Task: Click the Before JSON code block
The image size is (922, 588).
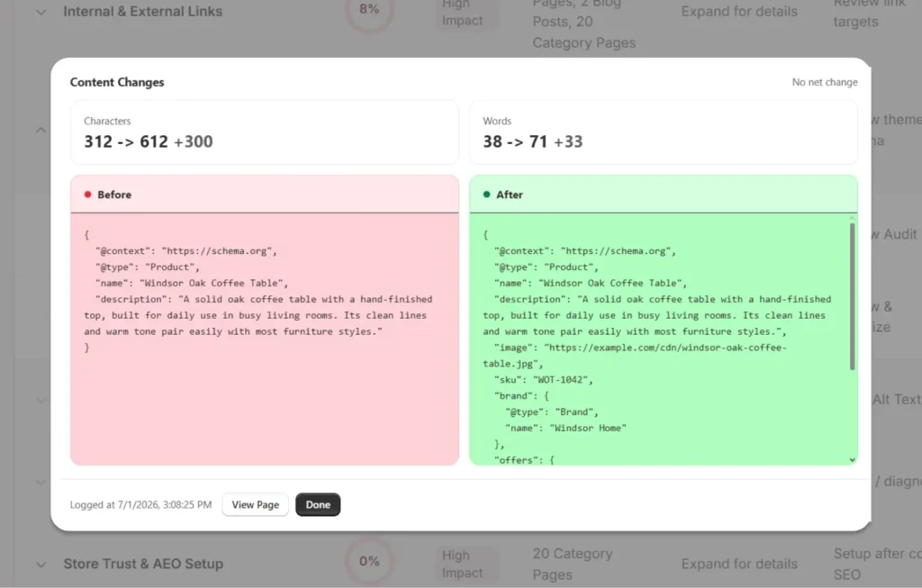Action: (x=265, y=339)
